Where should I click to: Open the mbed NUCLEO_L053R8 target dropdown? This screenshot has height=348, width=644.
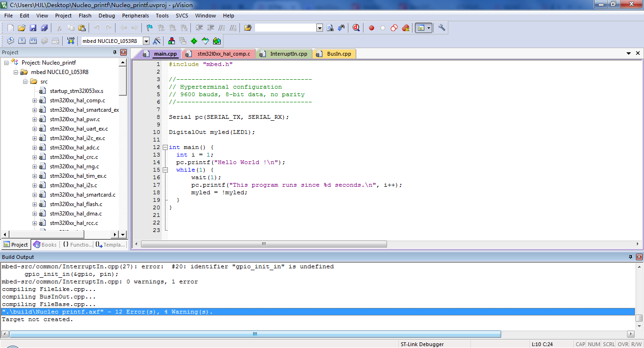[x=146, y=41]
